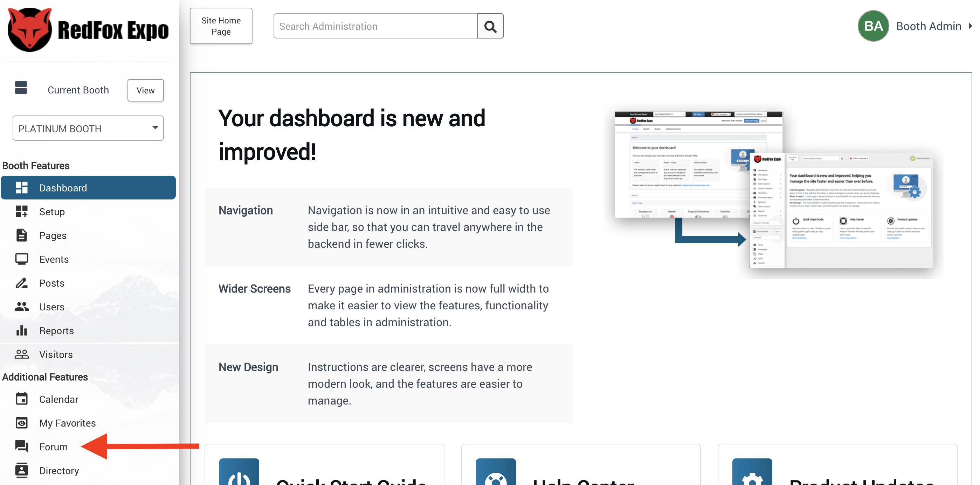Click the Search Administration input field
Screen dimensions: 980x485
[x=375, y=26]
